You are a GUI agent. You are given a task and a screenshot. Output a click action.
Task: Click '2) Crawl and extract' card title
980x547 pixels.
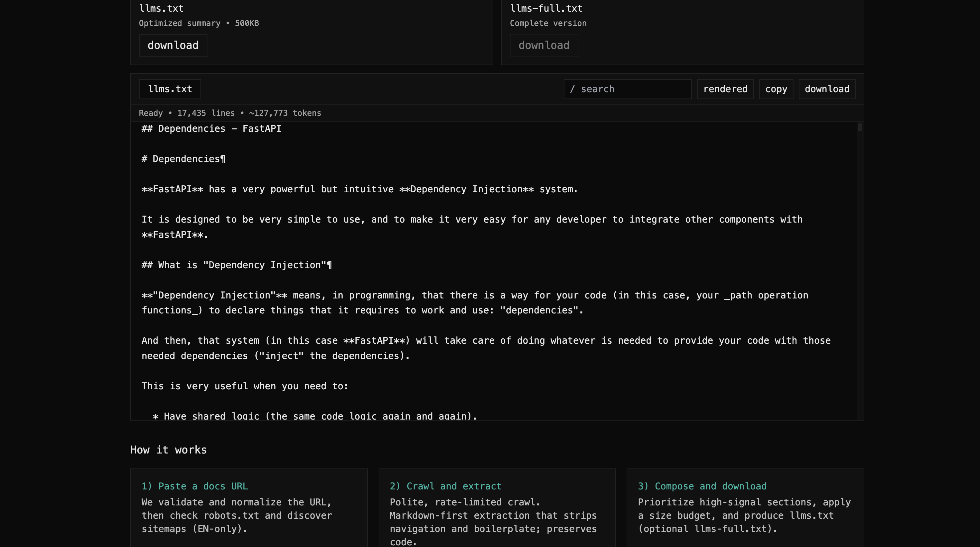(x=445, y=486)
